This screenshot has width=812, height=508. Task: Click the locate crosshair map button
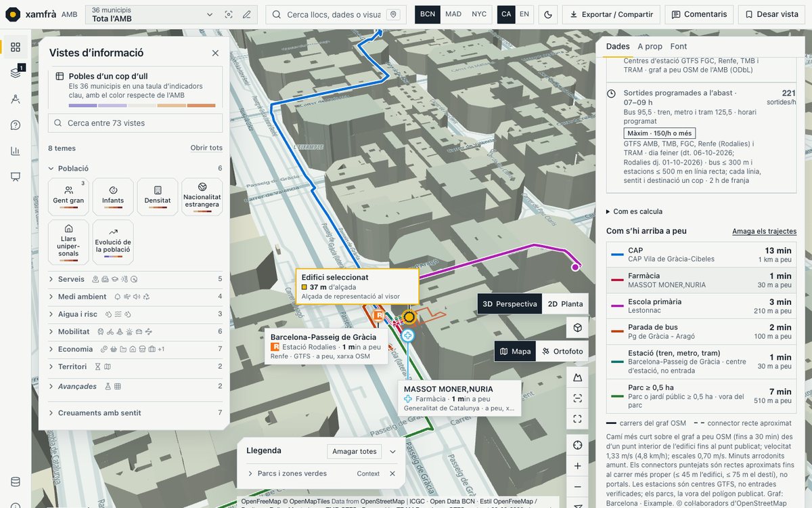[577, 445]
